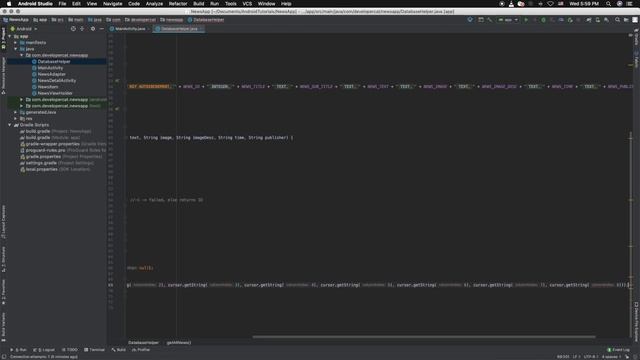Click the sync/locate icon in Project panel header

[73, 29]
